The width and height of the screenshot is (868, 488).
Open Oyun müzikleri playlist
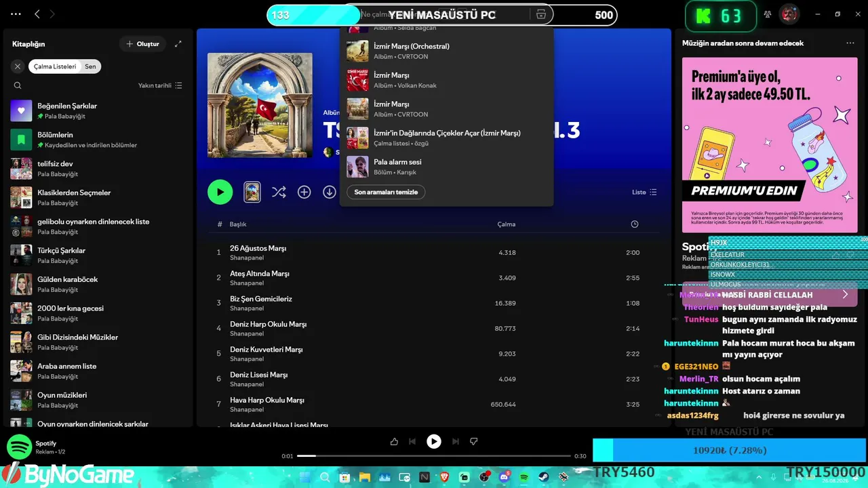[98, 400]
